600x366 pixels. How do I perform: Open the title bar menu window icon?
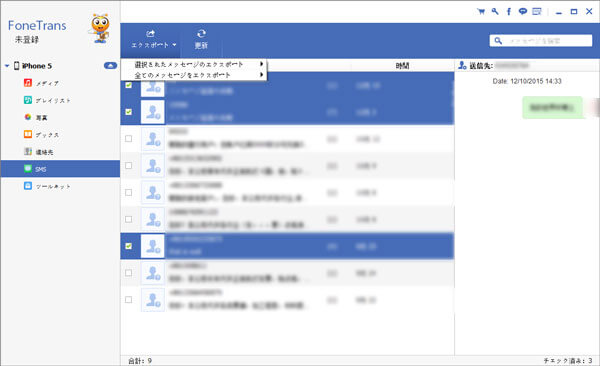(x=537, y=11)
